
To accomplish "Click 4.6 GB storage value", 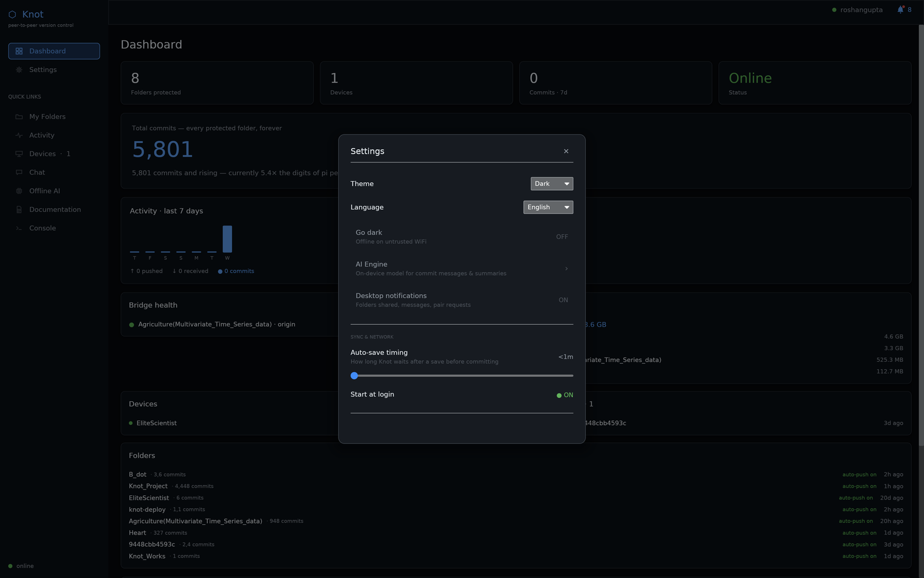I will coord(893,336).
